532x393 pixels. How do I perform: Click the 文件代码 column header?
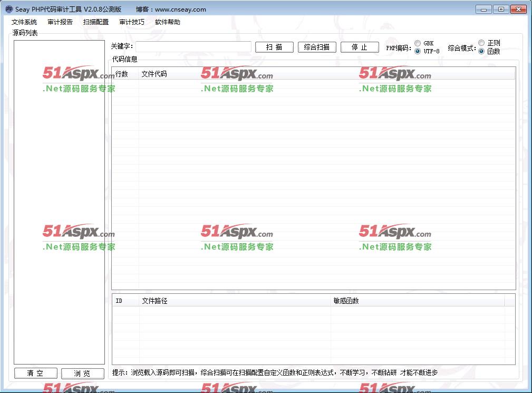(327, 74)
